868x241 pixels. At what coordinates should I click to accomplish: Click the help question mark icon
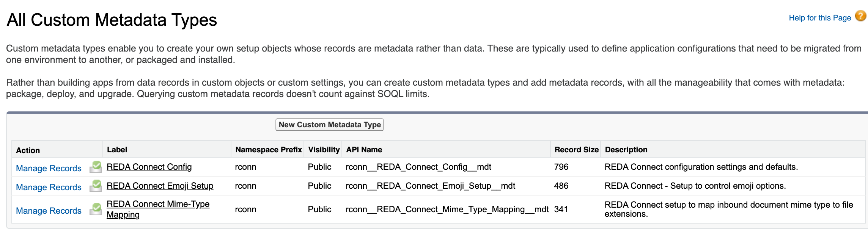coord(860,16)
